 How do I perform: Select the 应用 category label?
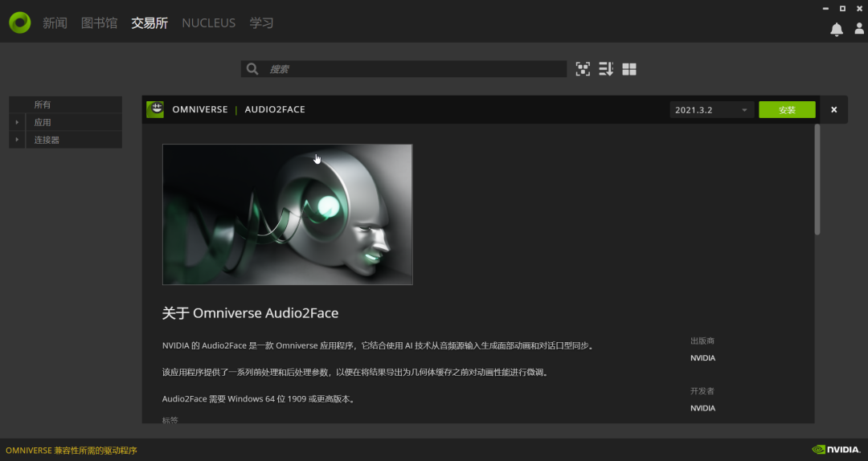click(x=43, y=122)
